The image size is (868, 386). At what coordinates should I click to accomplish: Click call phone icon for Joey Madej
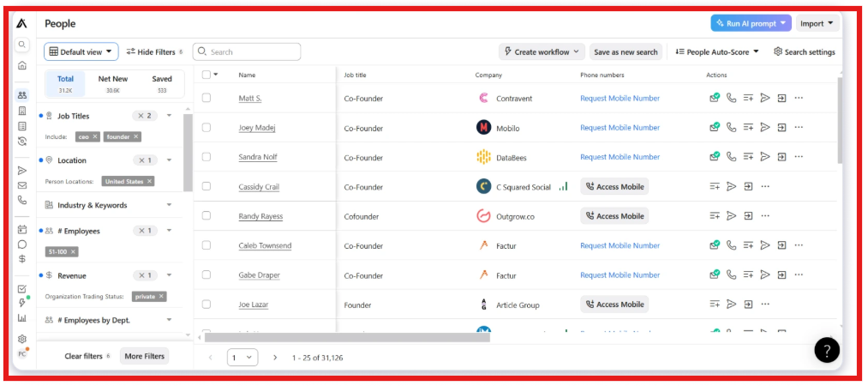click(x=731, y=127)
